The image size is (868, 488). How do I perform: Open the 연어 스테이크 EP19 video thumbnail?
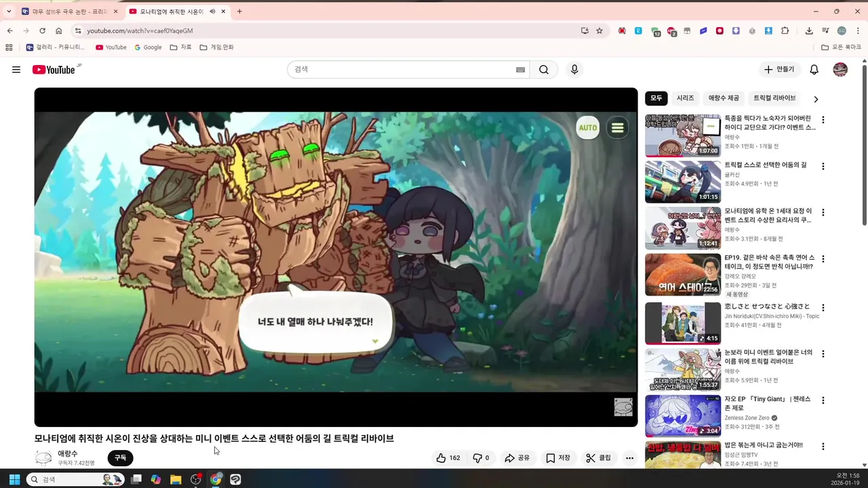[x=683, y=274]
